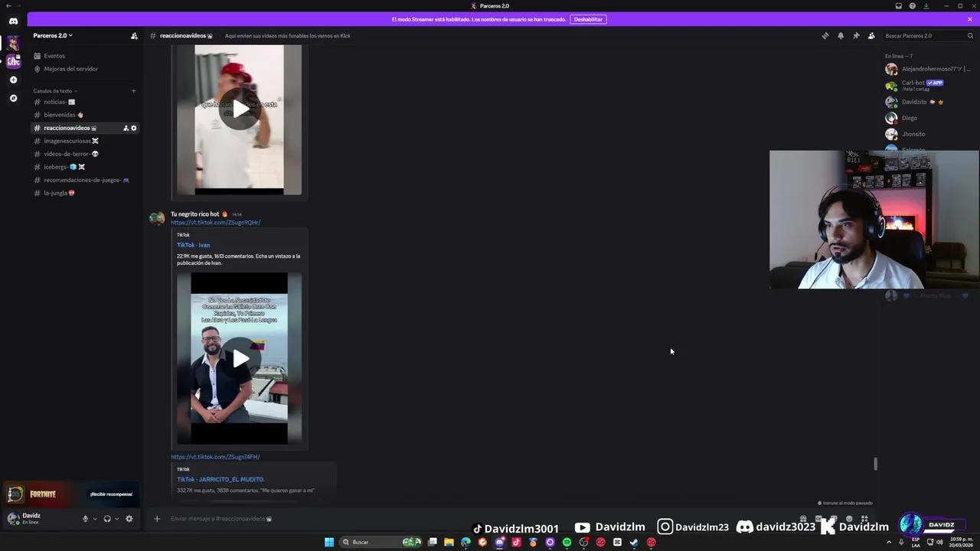The height and width of the screenshot is (551, 980).
Task: Open member Jhonsito in the list
Action: 929,134
